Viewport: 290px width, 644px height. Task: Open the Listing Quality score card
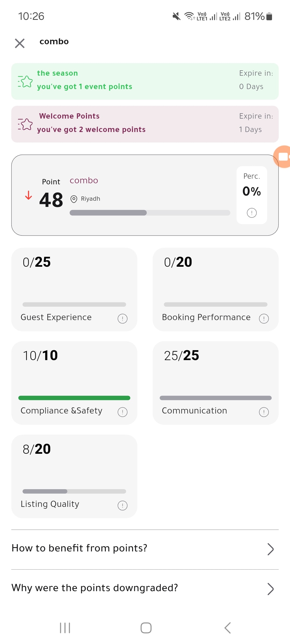click(74, 476)
